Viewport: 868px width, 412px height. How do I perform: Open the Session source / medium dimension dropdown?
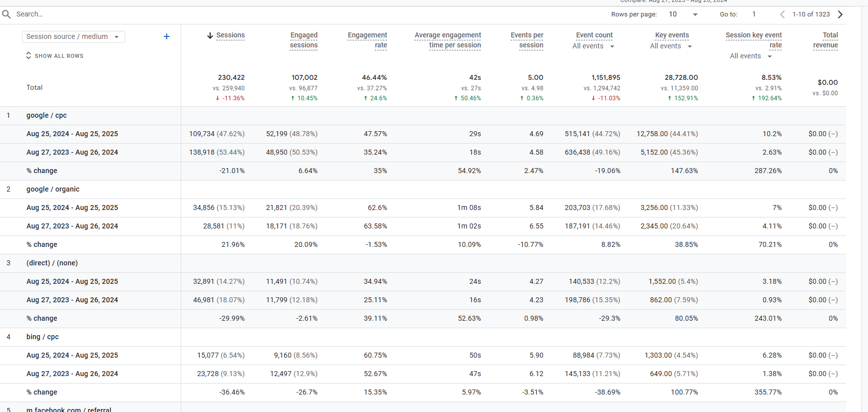point(73,37)
